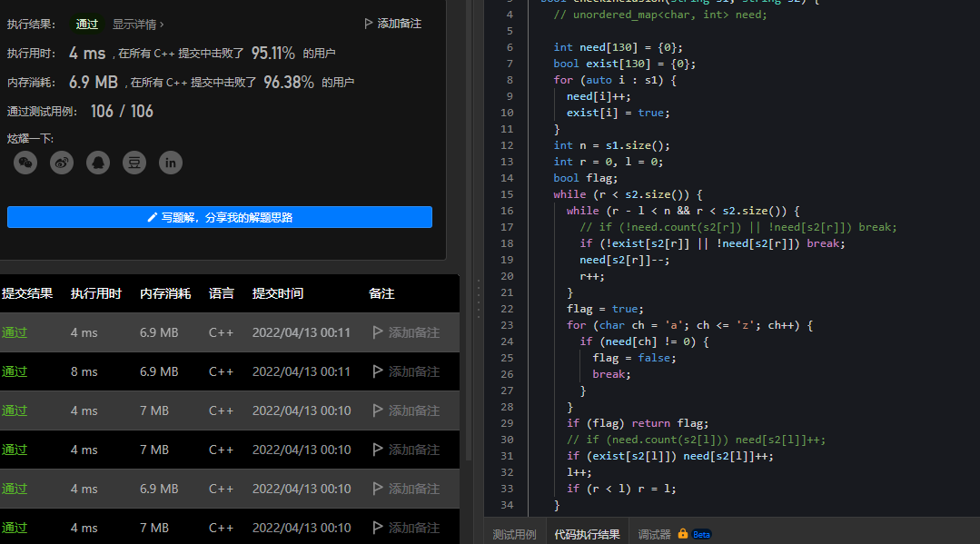
Task: Click code line 'int need[130] = {0};'
Action: [x=618, y=47]
